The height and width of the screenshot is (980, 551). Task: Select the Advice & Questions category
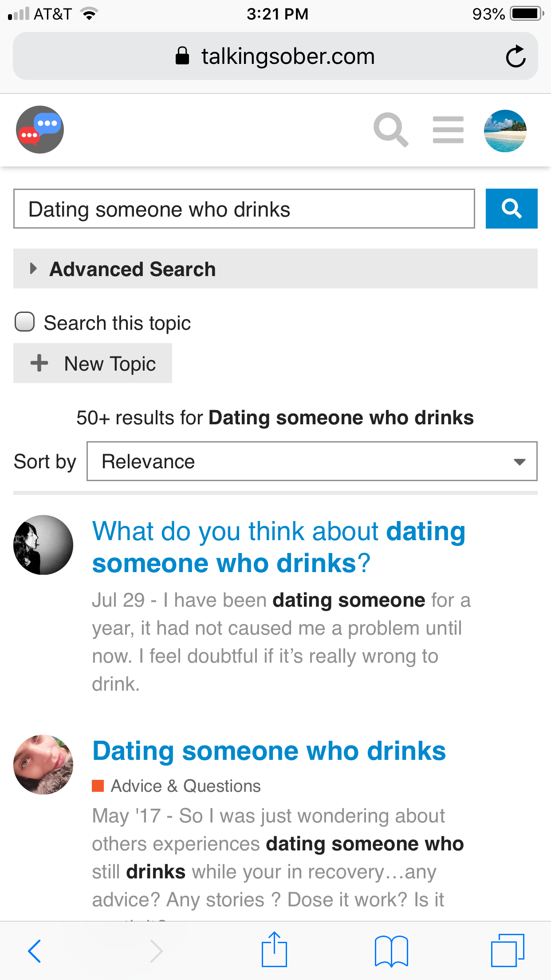pyautogui.click(x=185, y=786)
